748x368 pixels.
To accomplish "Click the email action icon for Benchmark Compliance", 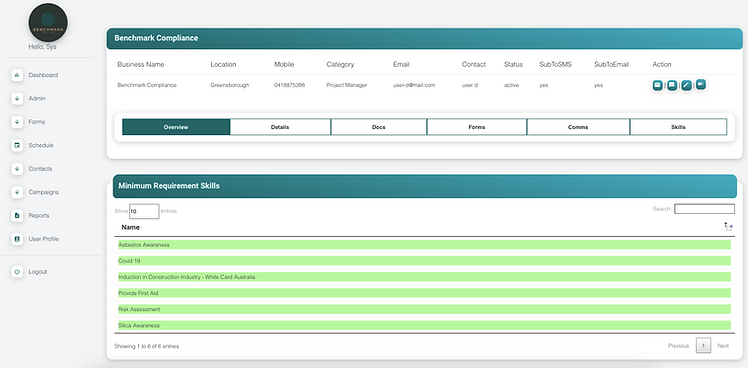I will click(x=657, y=85).
